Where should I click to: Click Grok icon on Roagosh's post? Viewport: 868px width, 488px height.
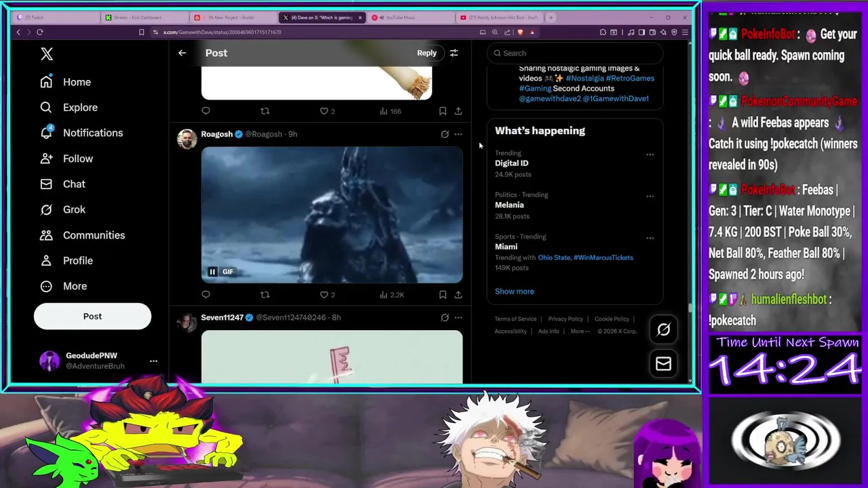pyautogui.click(x=445, y=134)
